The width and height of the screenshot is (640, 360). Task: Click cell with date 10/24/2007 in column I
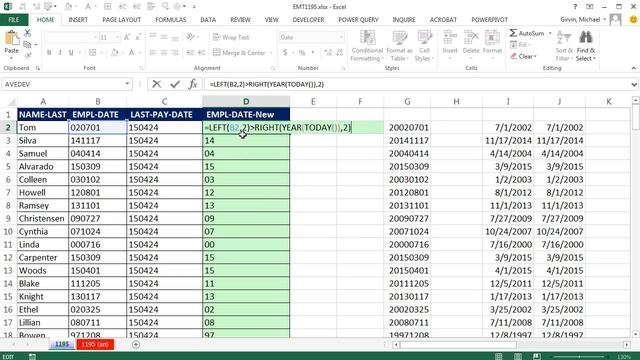(508, 231)
